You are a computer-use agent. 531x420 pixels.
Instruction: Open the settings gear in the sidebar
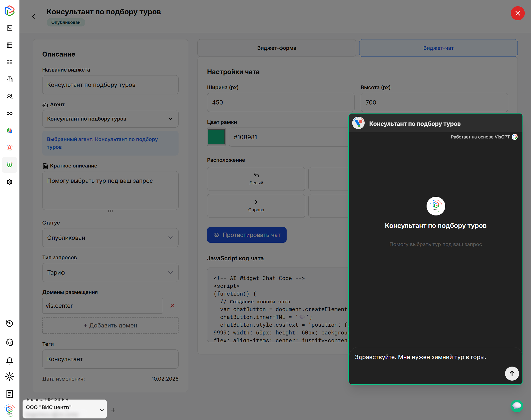pos(10,182)
